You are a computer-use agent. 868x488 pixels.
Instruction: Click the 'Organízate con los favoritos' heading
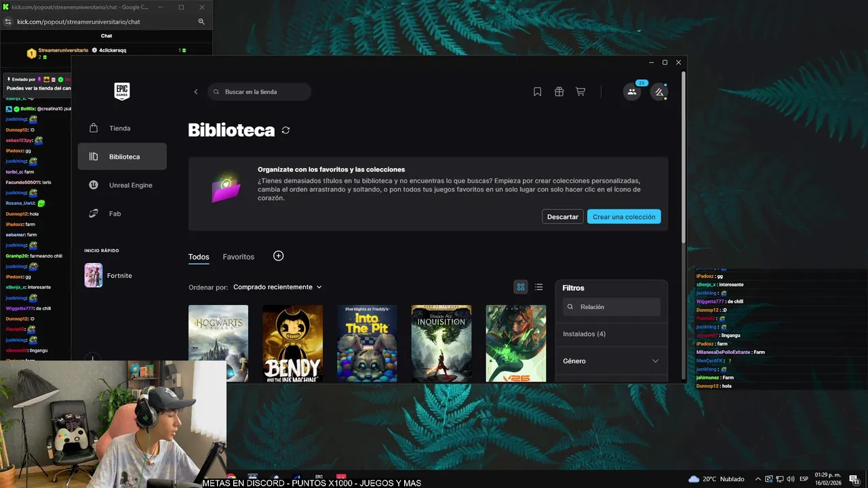coord(331,169)
